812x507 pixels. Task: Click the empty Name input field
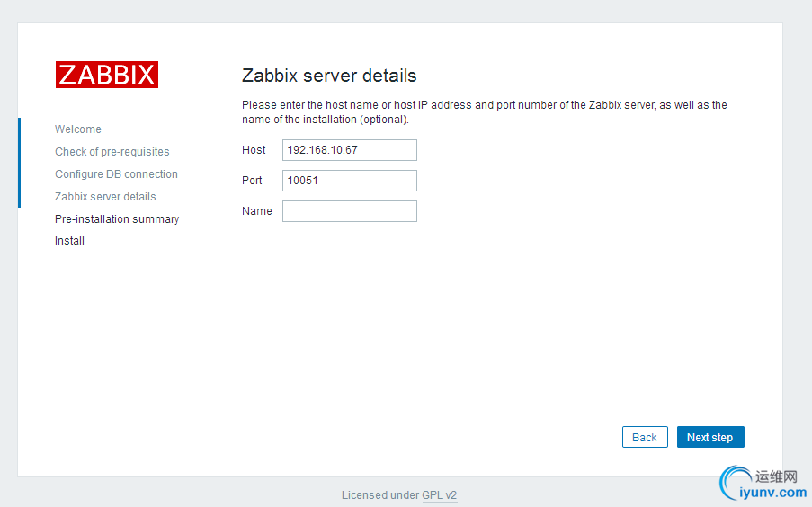pos(350,211)
